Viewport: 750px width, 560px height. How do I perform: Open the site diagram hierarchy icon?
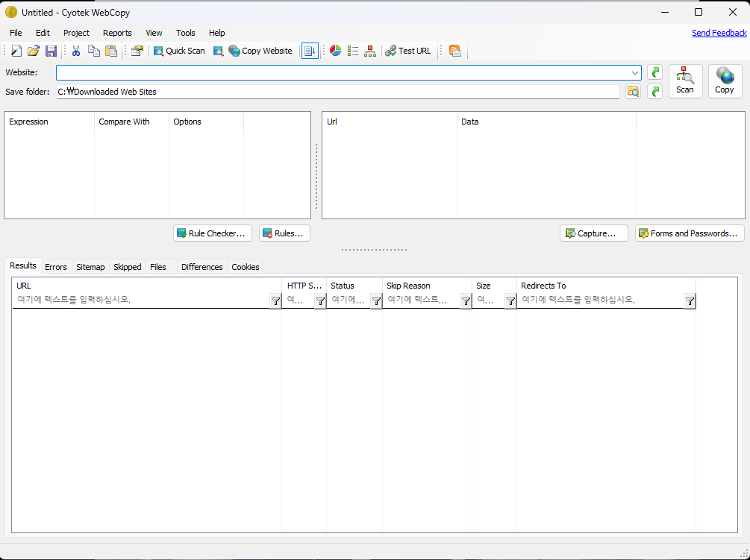point(370,51)
